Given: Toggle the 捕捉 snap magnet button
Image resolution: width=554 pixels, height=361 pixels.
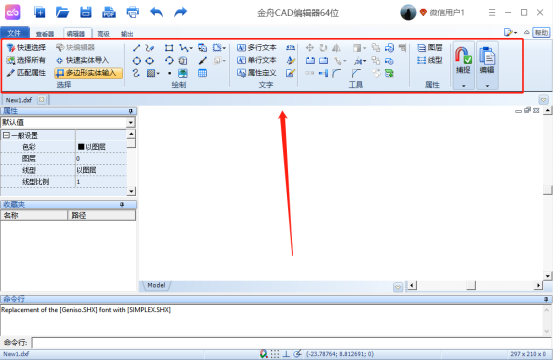Looking at the screenshot, I should 463,60.
